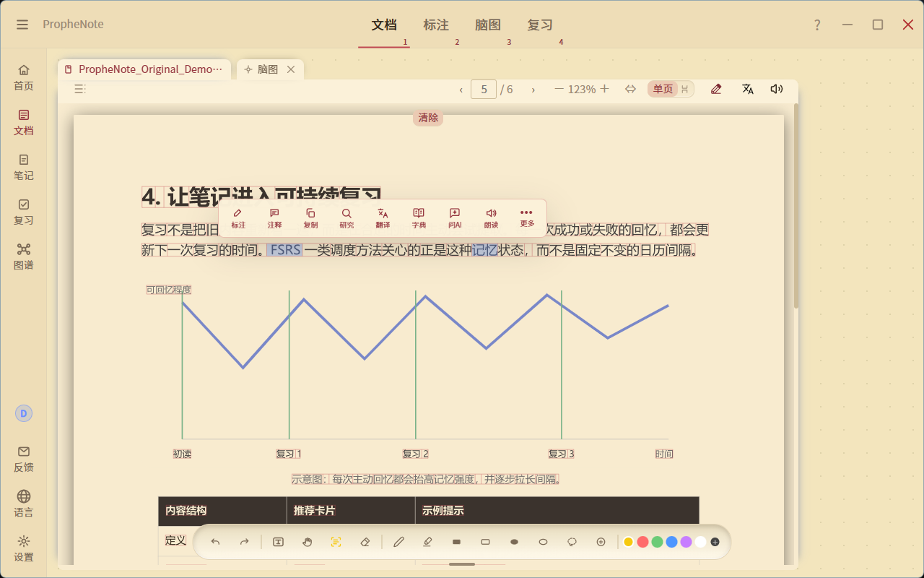Select the lasso selection tool
This screenshot has height=578, width=924.
pos(572,542)
